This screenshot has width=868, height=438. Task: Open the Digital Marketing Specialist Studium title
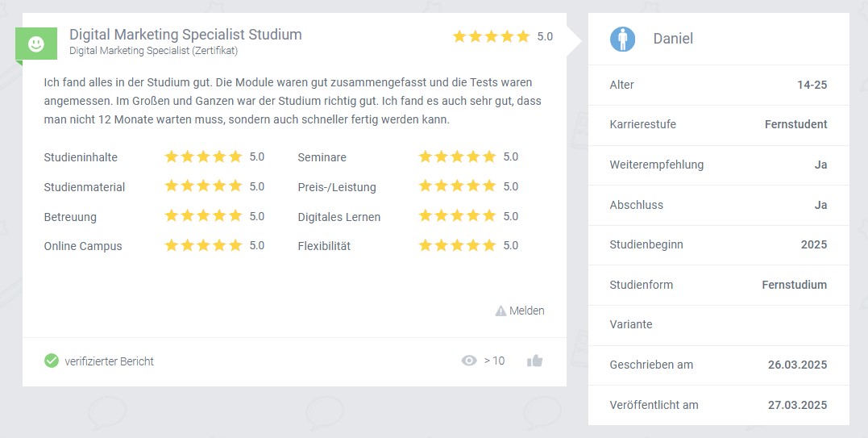coord(185,35)
